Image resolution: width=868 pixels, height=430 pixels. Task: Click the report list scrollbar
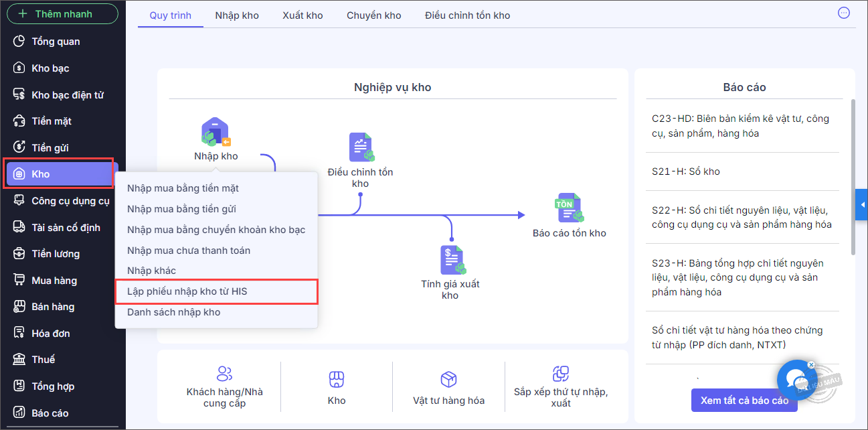coord(853,177)
